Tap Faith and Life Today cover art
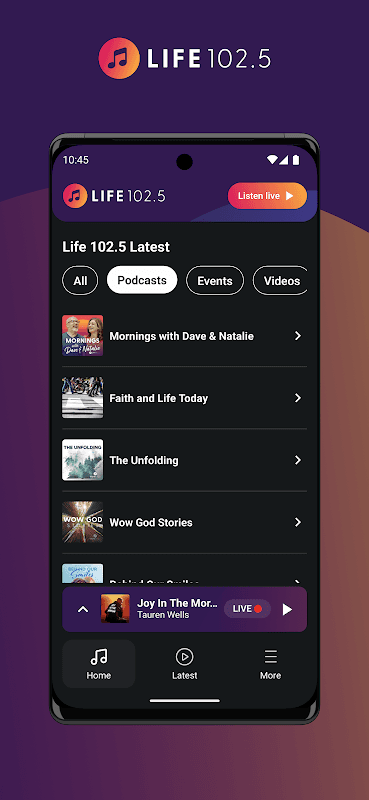 tap(83, 398)
